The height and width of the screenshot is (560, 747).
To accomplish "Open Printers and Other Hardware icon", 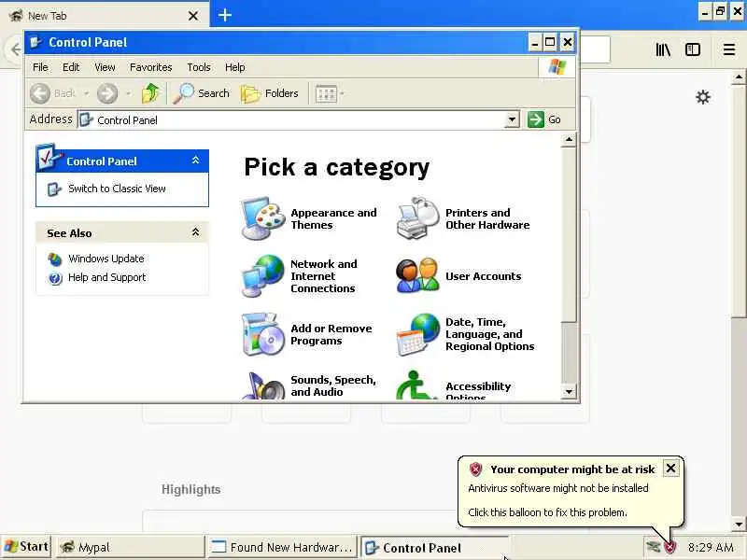I will pyautogui.click(x=417, y=217).
